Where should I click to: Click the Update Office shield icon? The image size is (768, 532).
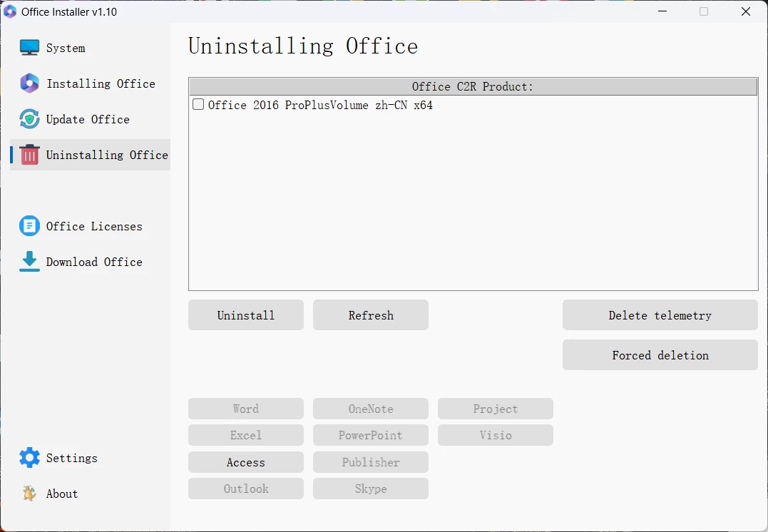point(29,119)
